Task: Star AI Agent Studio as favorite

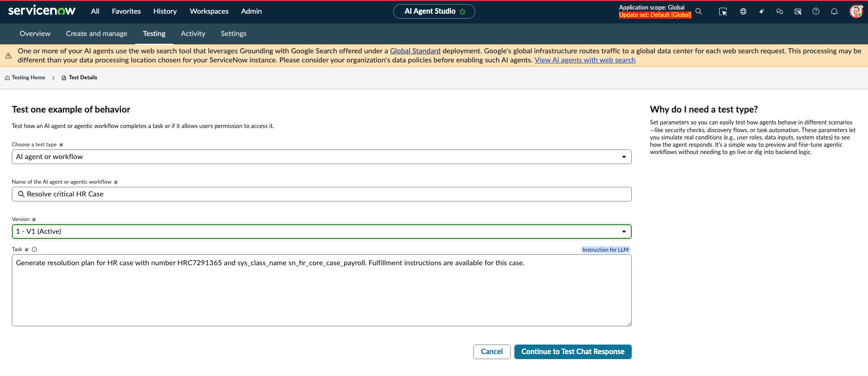Action: 463,12
